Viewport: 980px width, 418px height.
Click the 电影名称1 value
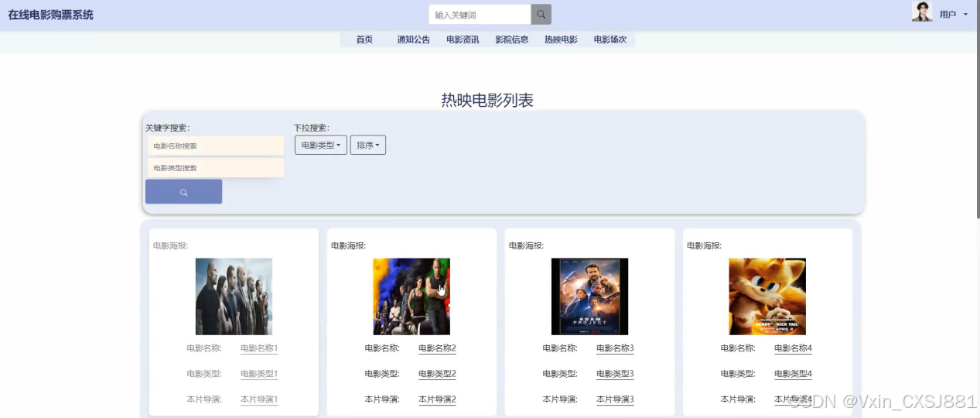tap(259, 348)
